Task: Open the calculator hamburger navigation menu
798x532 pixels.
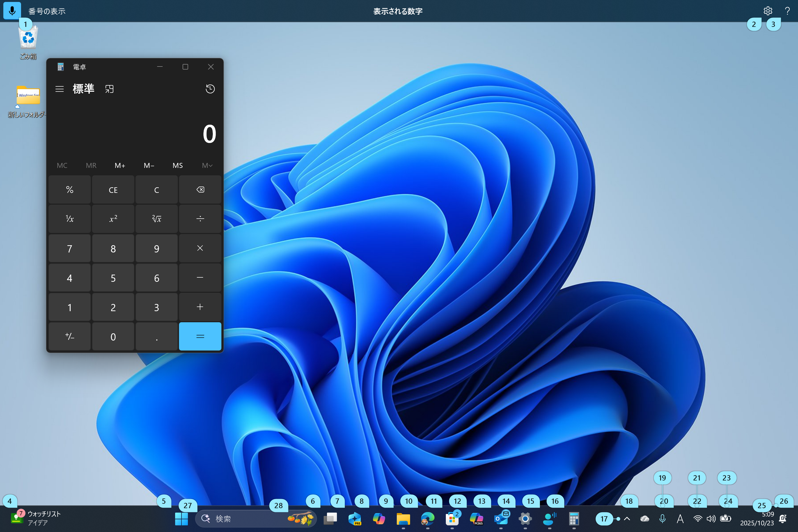Action: coord(59,89)
